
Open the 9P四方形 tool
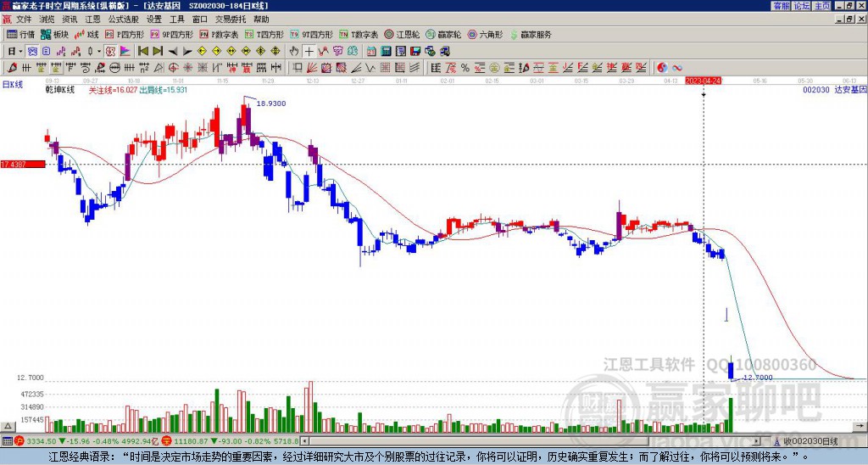(x=171, y=34)
